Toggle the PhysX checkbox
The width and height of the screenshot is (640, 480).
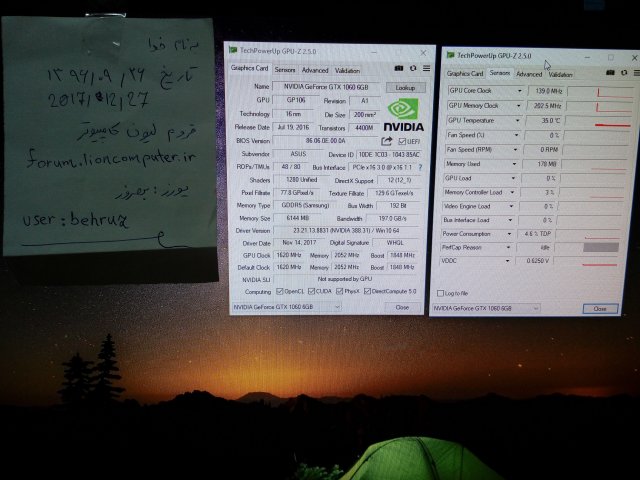coord(340,291)
